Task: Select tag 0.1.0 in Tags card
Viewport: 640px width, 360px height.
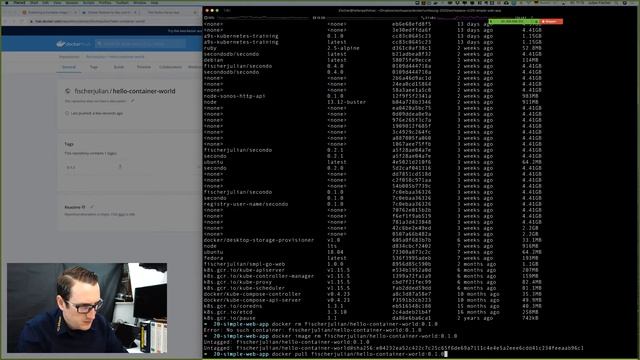Action: [71, 167]
